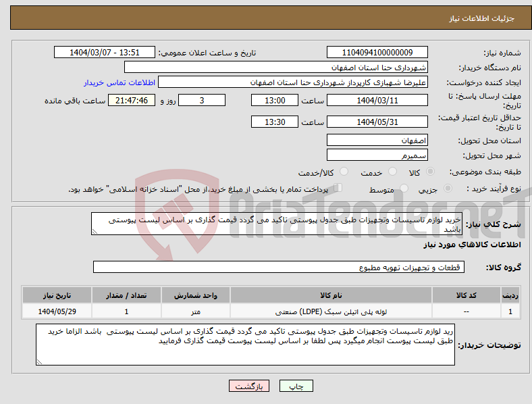Select the کالا/خدمت radio button

[x=344, y=172]
